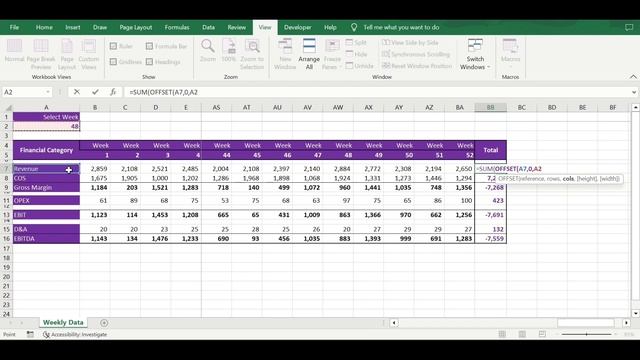Click Accessibility Investigate status icon
This screenshot has height=360, width=640.
pos(46,334)
